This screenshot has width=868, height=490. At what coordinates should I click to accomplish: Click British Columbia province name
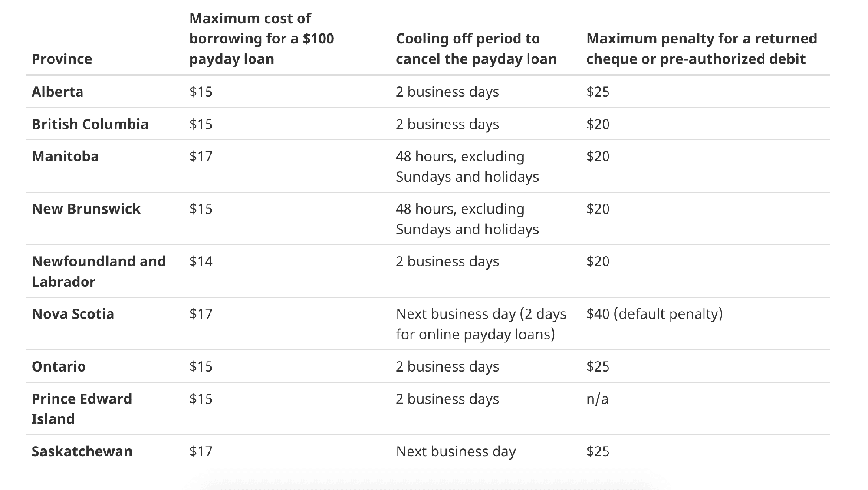click(90, 124)
